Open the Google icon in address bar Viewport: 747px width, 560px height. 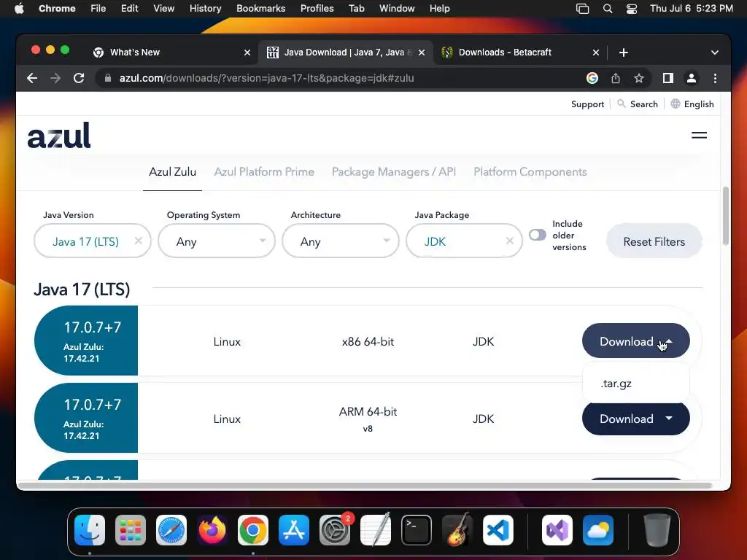tap(592, 78)
